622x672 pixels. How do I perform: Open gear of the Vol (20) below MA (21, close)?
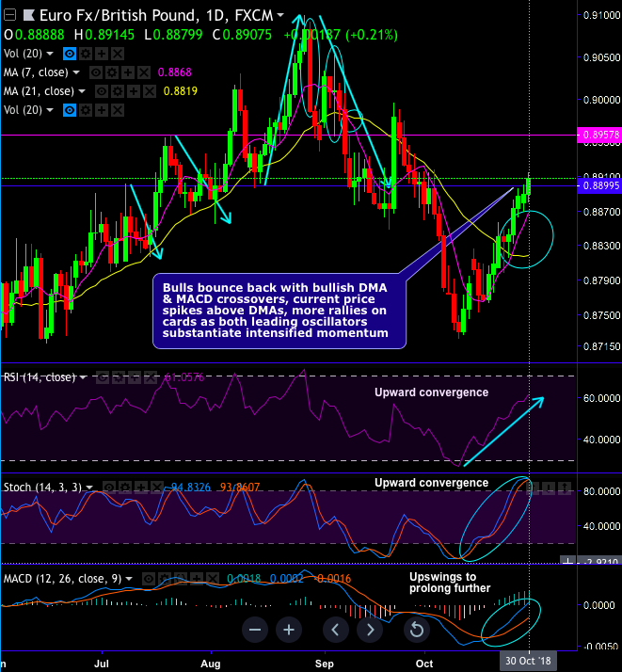[x=86, y=110]
